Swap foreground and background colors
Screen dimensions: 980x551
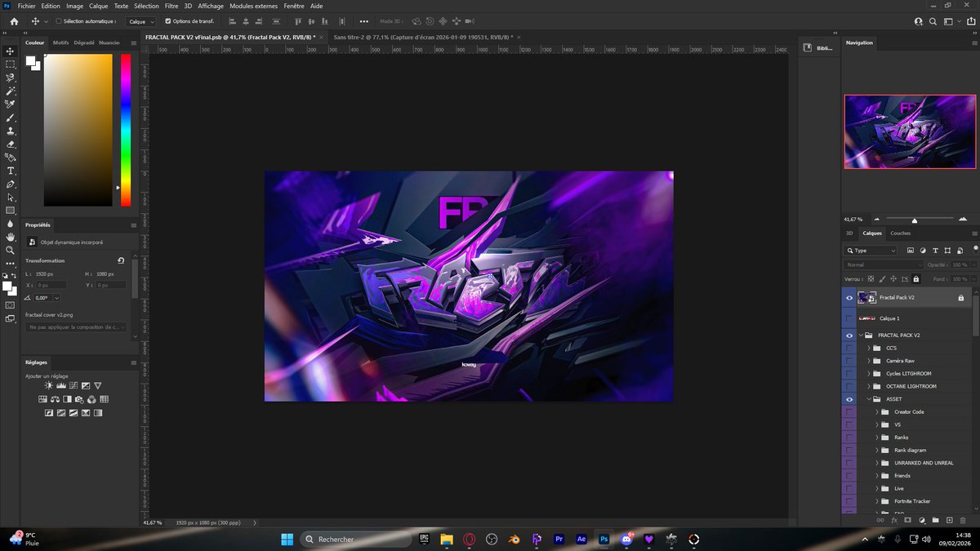14,276
